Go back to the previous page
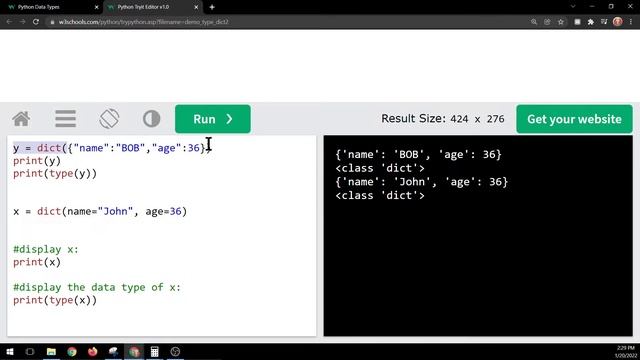The width and height of the screenshot is (640, 360). 9,22
